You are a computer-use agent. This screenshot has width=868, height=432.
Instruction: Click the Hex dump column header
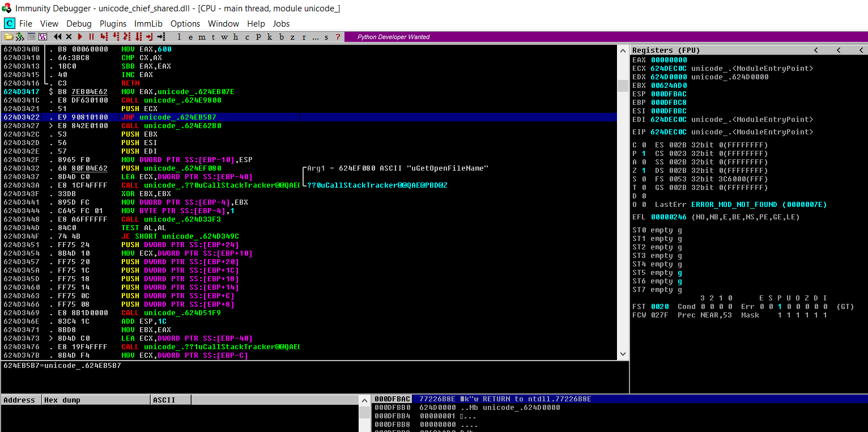click(x=96, y=400)
